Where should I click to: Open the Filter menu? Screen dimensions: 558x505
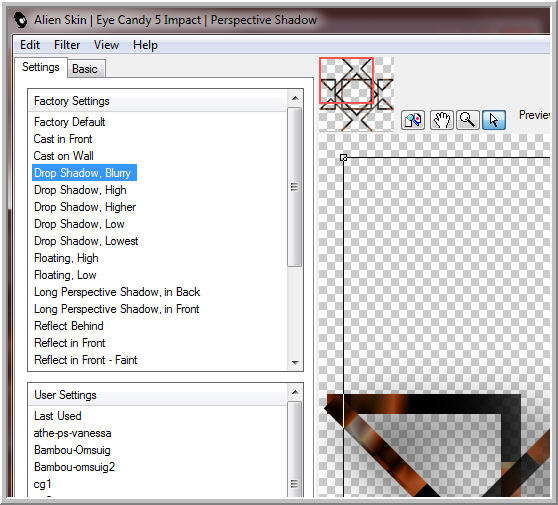tap(67, 45)
